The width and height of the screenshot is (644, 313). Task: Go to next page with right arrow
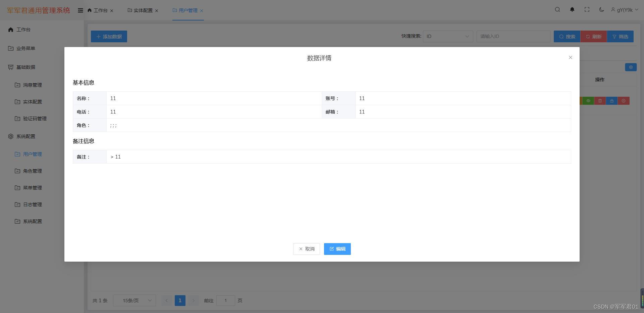tap(194, 300)
